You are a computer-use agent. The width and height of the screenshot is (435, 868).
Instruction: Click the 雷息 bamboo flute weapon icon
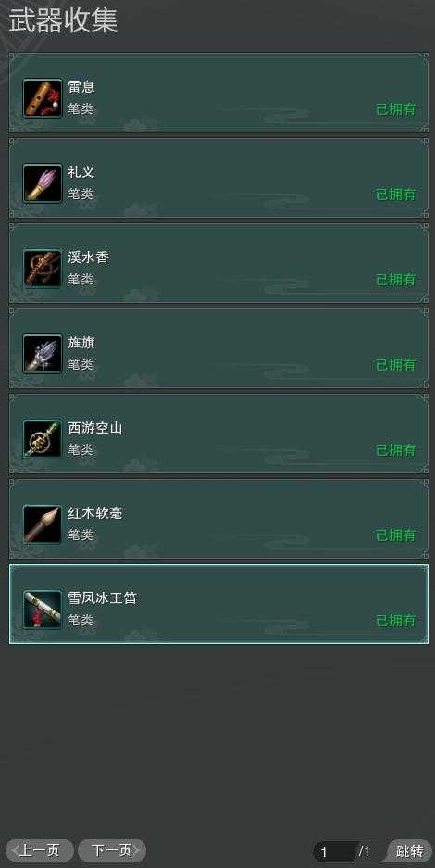43,98
